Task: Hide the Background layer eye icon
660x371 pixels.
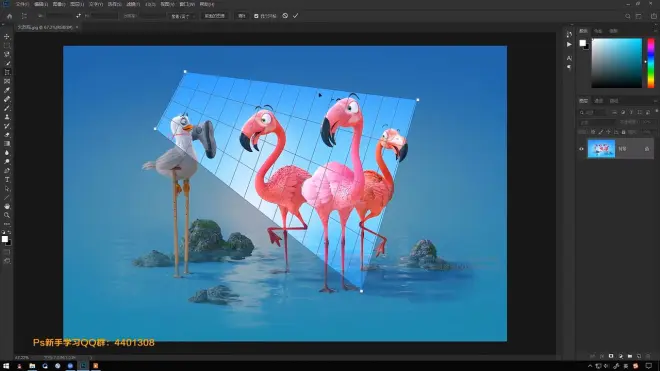Action: (x=581, y=149)
